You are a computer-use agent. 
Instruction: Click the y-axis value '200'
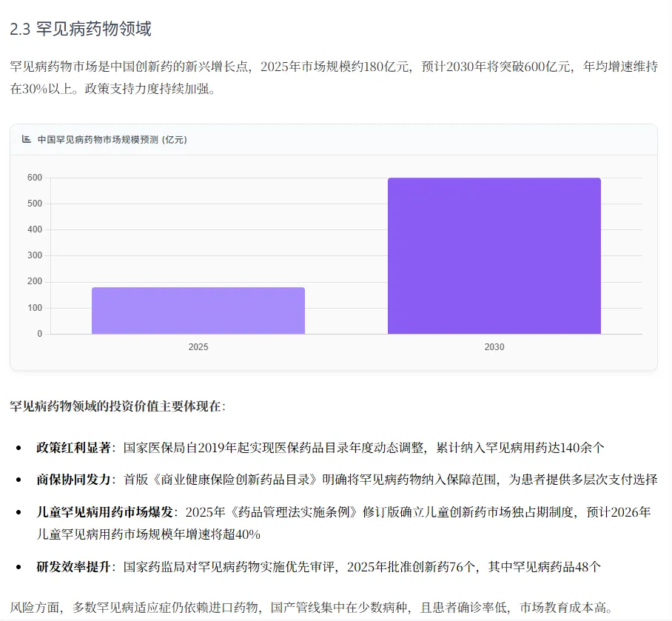coord(35,281)
